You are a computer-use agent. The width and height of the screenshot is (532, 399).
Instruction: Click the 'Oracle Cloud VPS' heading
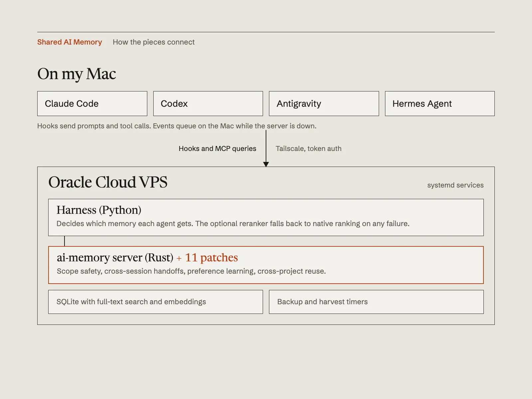pyautogui.click(x=108, y=182)
